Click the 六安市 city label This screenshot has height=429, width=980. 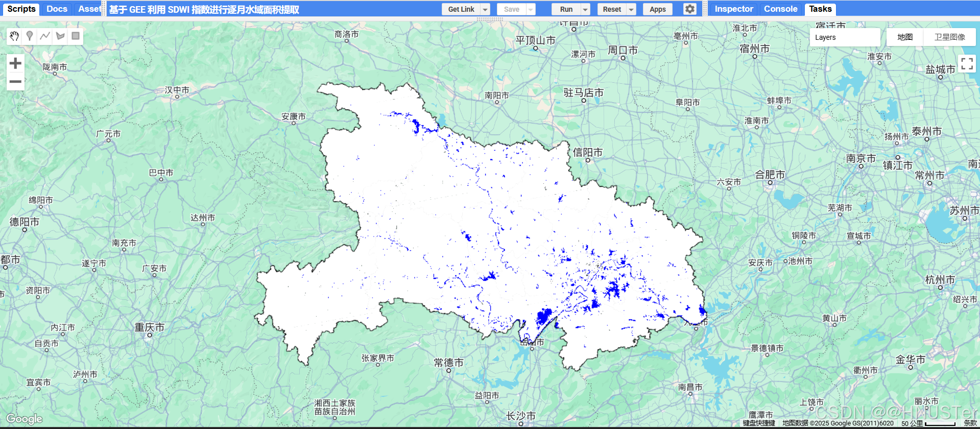(x=729, y=182)
